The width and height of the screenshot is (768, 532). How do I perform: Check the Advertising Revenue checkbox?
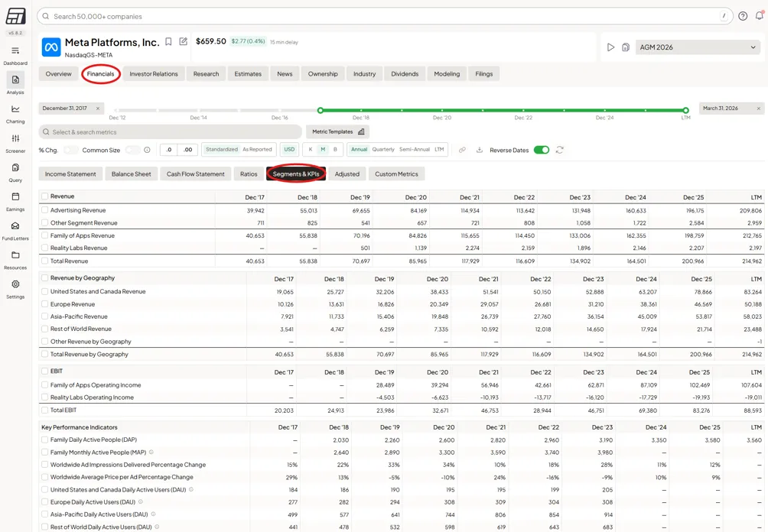pos(44,210)
